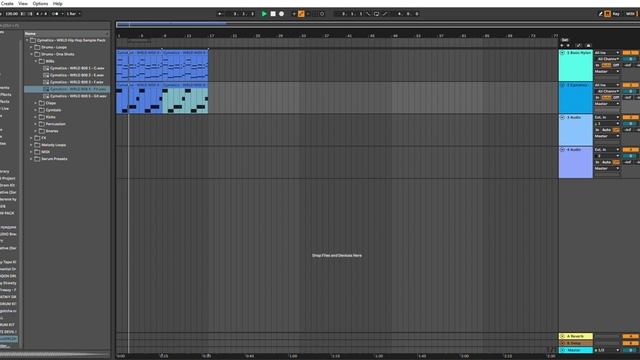
Task: Collapse the Cymatics Hip Hop Sample Pack folder
Action: (x=27, y=40)
